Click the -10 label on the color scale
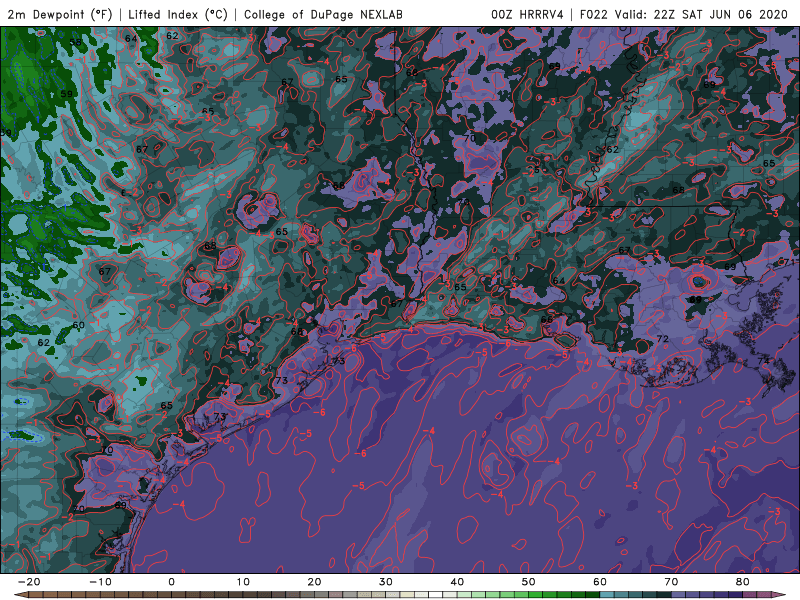 click(100, 582)
